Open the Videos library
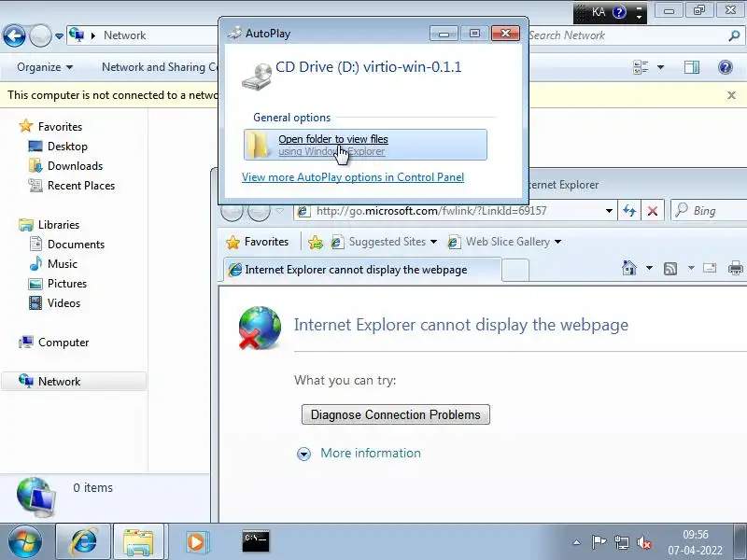The width and height of the screenshot is (747, 560). tap(55, 302)
